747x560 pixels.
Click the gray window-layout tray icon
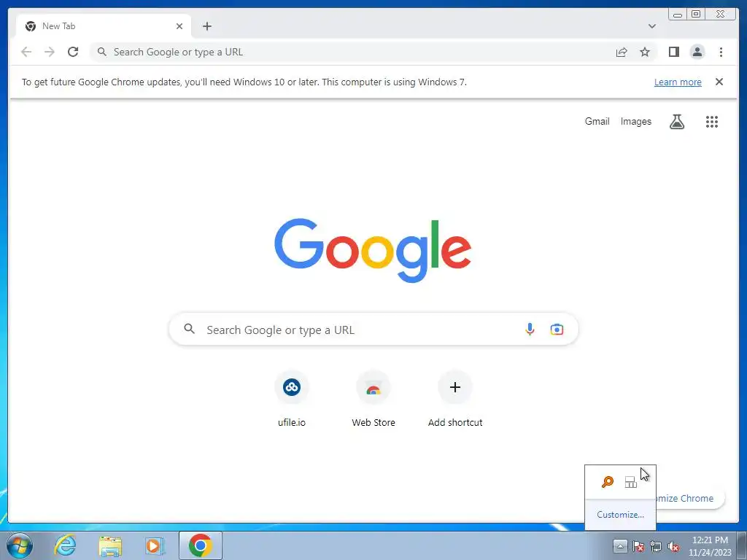coord(631,482)
